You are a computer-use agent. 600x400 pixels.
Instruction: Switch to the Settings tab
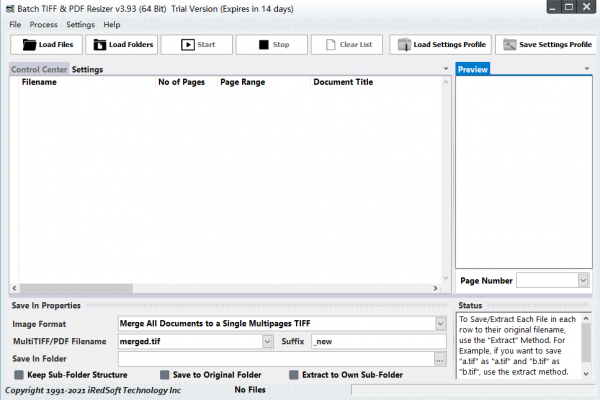(87, 69)
